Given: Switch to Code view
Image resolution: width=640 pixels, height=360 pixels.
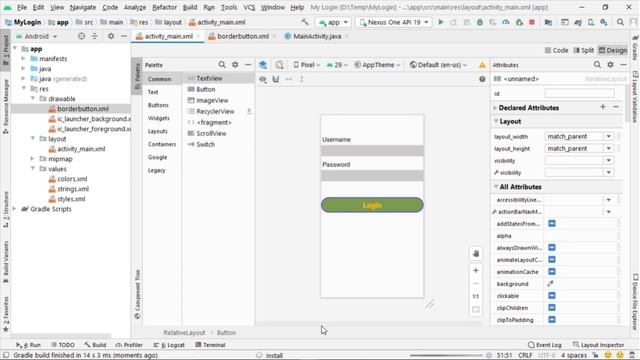Looking at the screenshot, I should (556, 50).
